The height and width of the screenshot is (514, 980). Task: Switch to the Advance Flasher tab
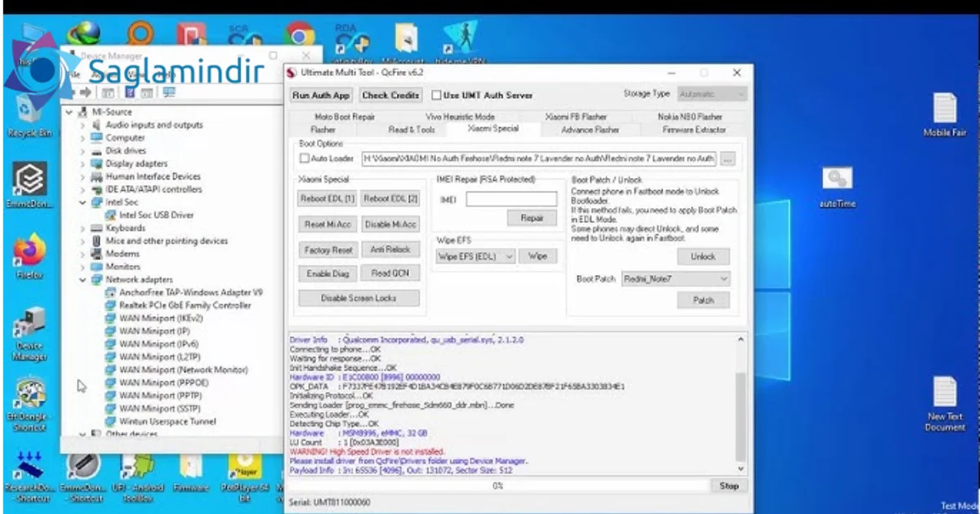click(590, 130)
